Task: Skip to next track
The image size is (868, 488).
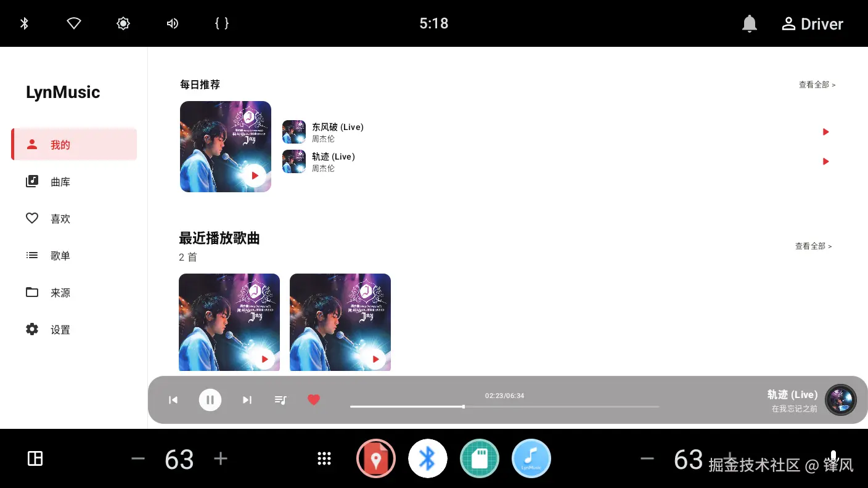Action: 247,400
